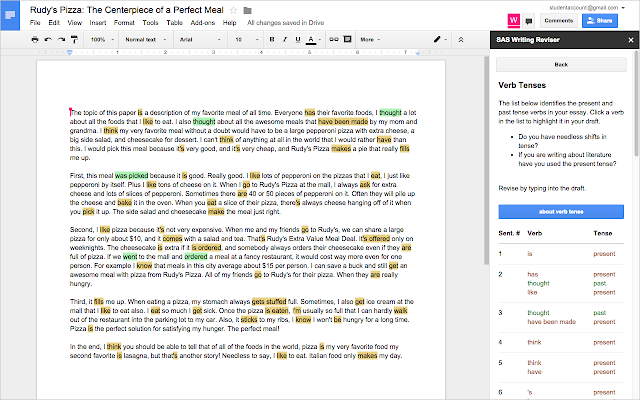Click the Redo icon in the toolbar
The height and width of the screenshot is (400, 640).
pos(61,40)
